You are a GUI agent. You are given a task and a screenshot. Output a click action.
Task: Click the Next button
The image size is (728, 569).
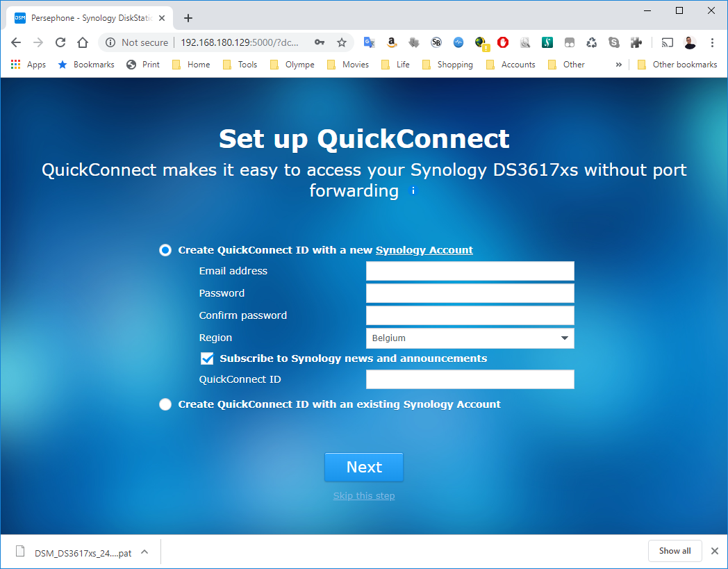(x=364, y=467)
